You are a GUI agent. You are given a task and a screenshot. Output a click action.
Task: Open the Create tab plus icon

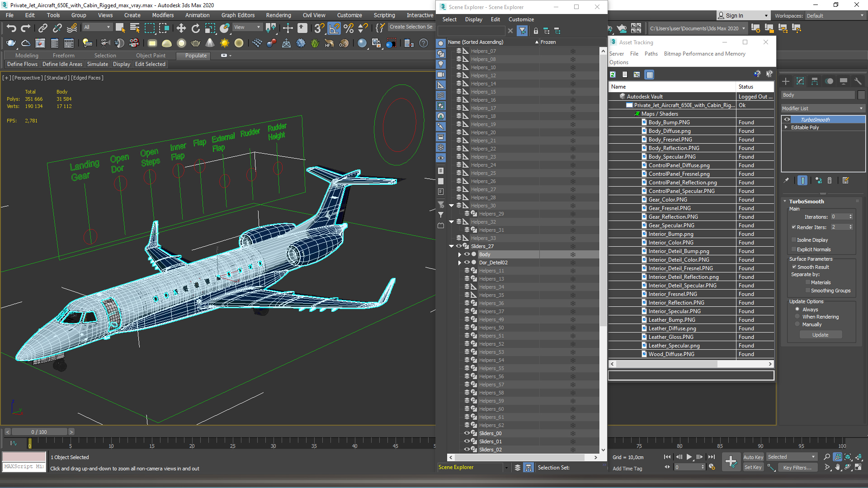coord(786,81)
